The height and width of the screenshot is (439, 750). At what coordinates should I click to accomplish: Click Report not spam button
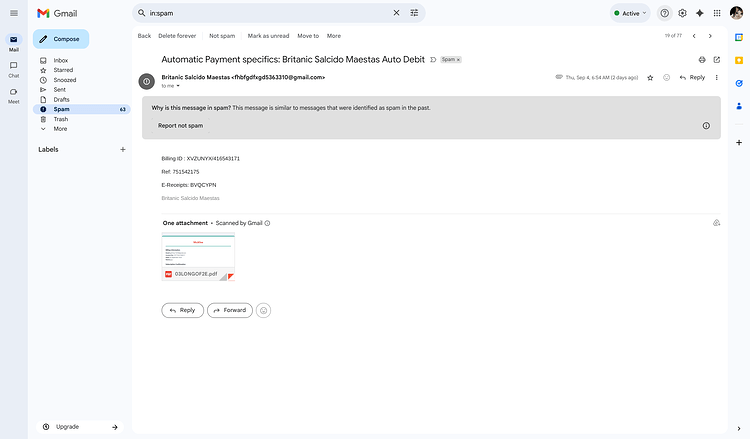pos(180,125)
